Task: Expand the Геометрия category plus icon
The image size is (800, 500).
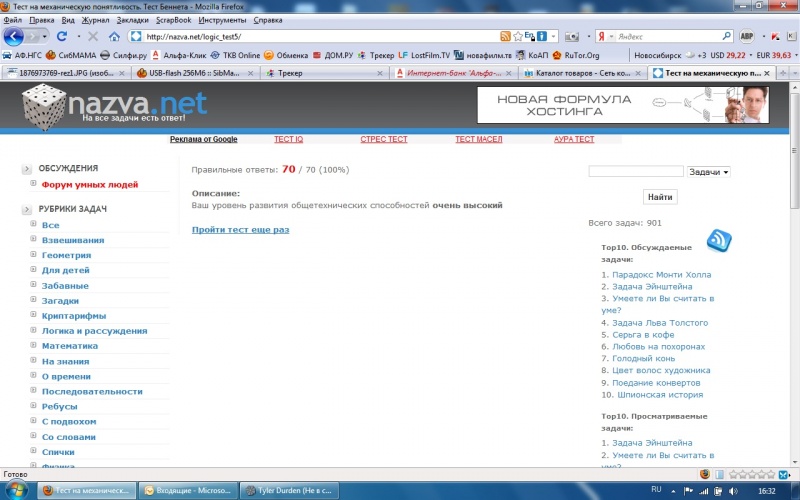Action: (x=33, y=255)
